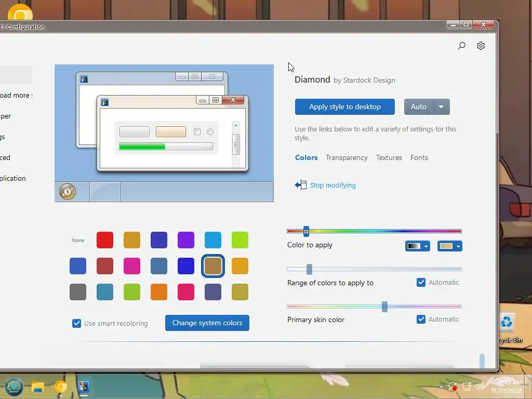The height and width of the screenshot is (399, 532).
Task: Click the yellow ring icon above the window
Action: tap(20, 13)
